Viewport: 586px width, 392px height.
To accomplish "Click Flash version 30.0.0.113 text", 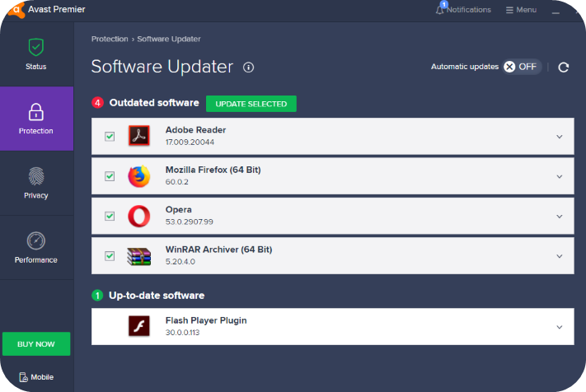I will click(x=182, y=332).
